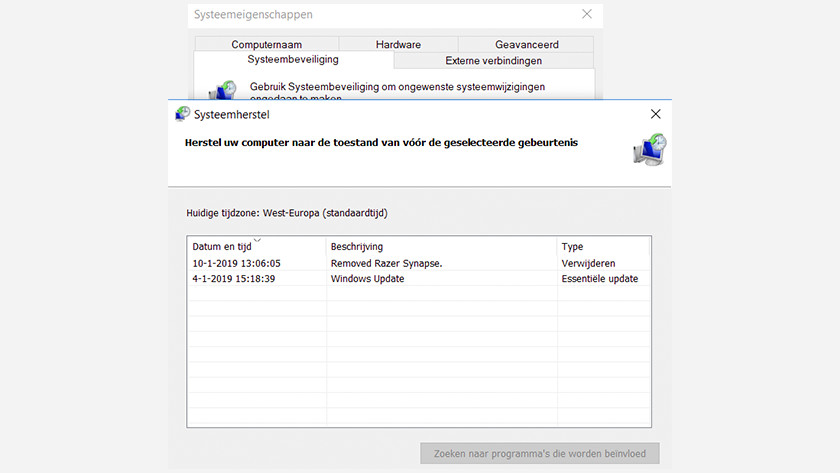Select the Removed Razer Synapse restore point
The image size is (840, 473).
386,264
